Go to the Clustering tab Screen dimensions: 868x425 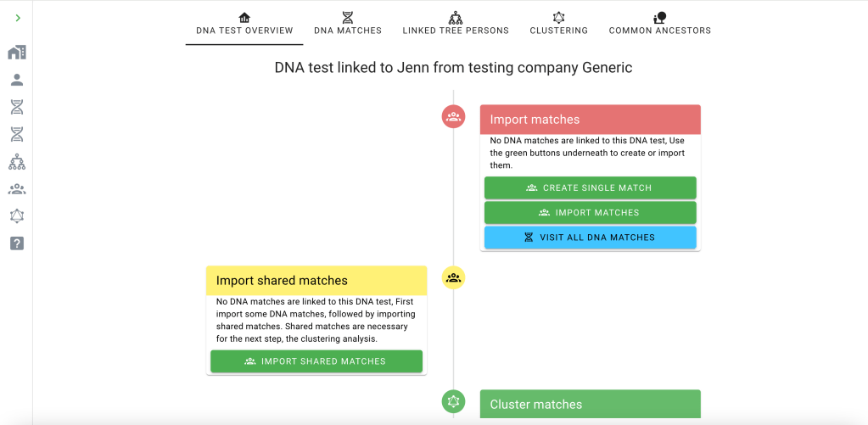coord(558,24)
